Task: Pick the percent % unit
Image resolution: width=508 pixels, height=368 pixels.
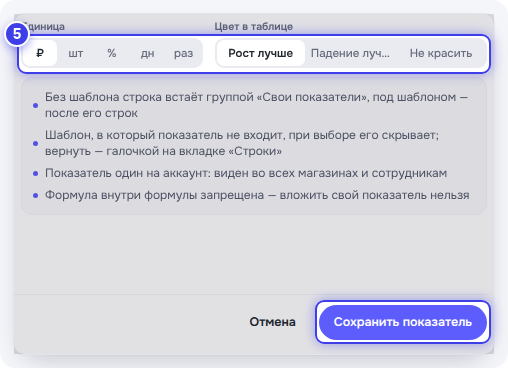Action: (x=112, y=53)
